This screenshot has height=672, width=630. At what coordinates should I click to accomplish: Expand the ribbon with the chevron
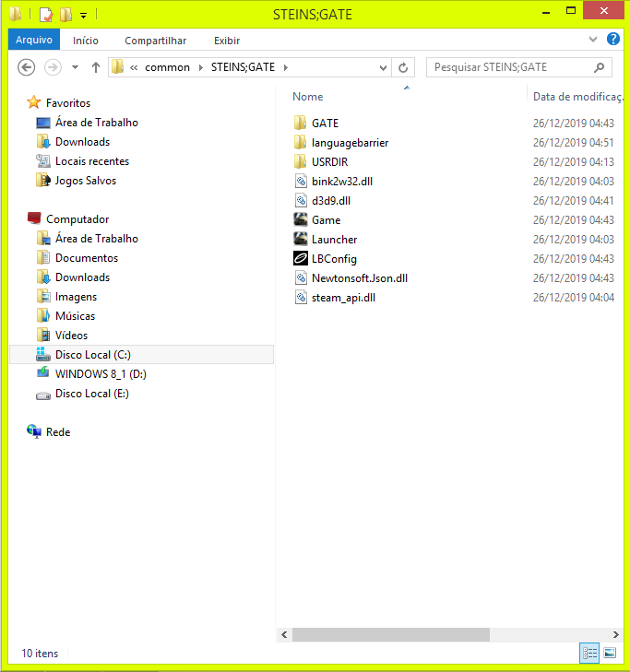coord(593,40)
